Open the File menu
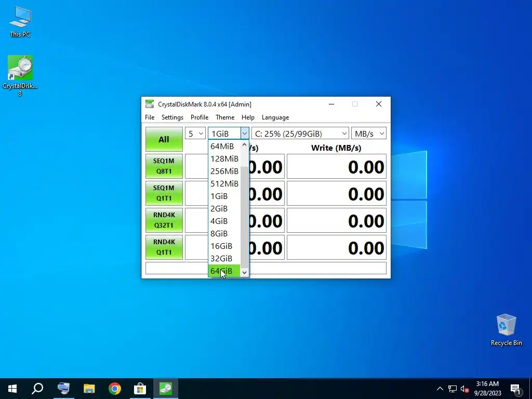The height and width of the screenshot is (399, 532). coord(150,117)
